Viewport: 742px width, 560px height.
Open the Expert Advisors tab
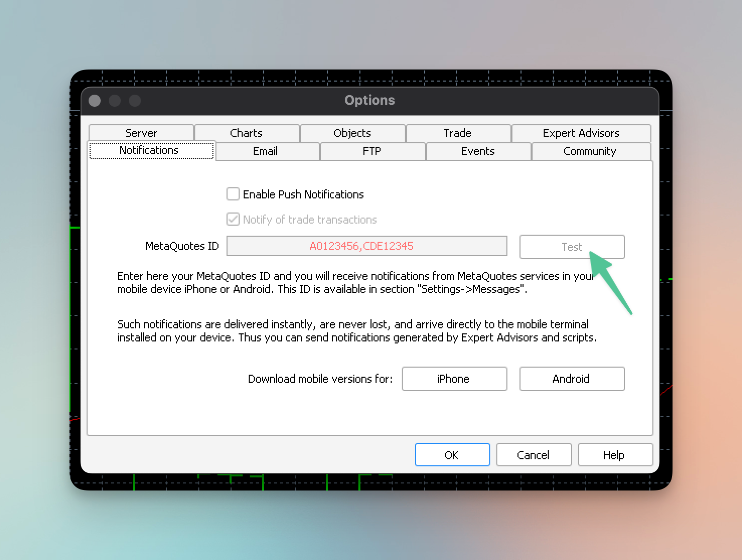(x=581, y=133)
